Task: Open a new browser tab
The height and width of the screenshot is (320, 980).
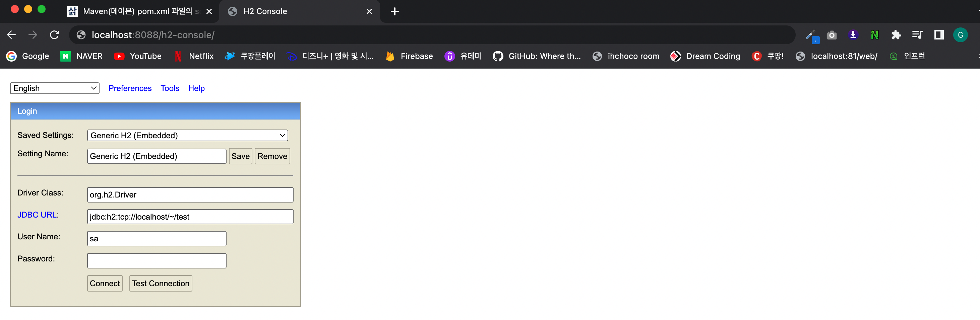Action: tap(394, 11)
